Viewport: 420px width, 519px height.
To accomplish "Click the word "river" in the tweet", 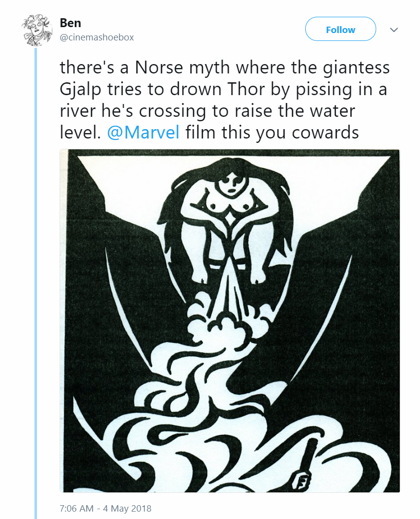I will [x=79, y=111].
